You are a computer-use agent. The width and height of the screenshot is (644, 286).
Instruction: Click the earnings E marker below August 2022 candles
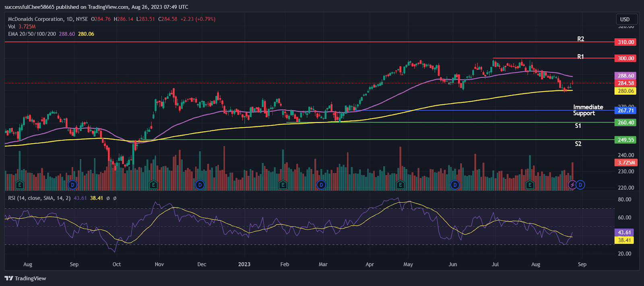[x=19, y=185]
